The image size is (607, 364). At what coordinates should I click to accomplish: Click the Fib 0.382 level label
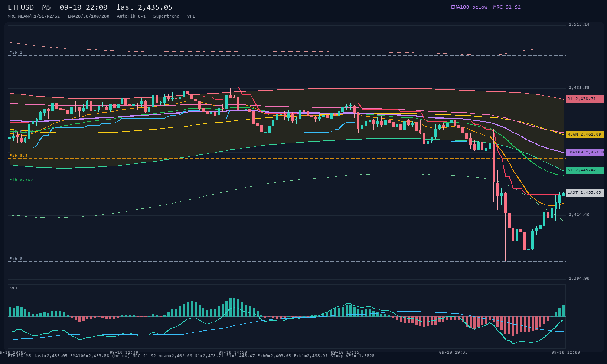(x=21, y=180)
